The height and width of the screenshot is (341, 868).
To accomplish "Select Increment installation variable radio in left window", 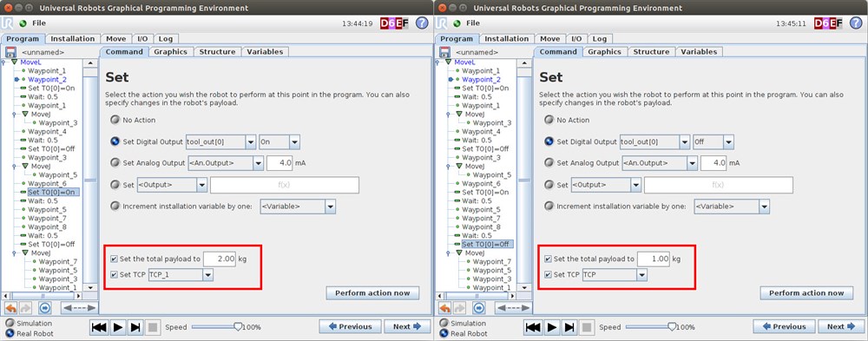I will click(x=115, y=206).
